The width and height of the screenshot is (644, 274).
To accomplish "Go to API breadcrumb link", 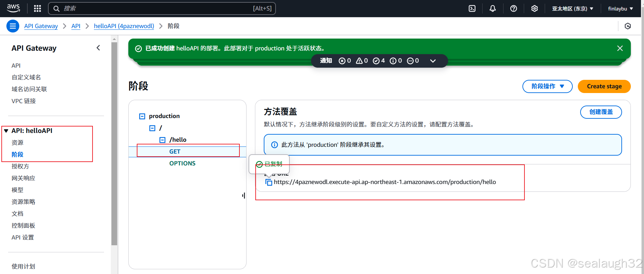I will click(76, 26).
